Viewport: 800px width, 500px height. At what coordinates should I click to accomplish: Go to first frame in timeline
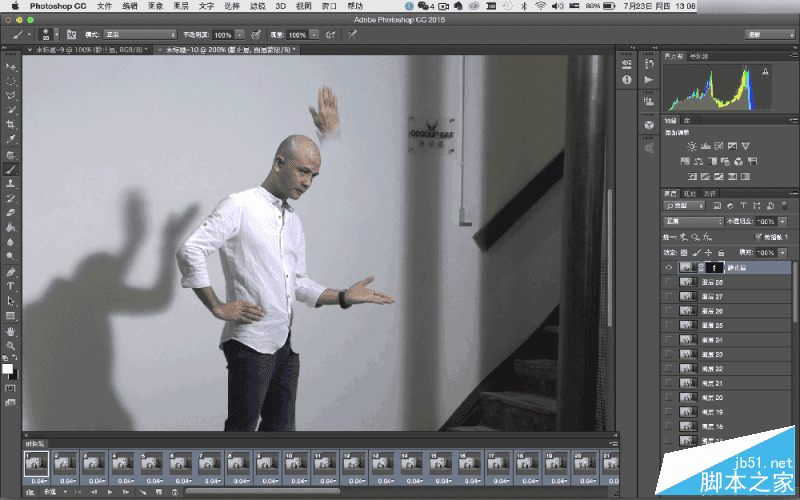(78, 492)
